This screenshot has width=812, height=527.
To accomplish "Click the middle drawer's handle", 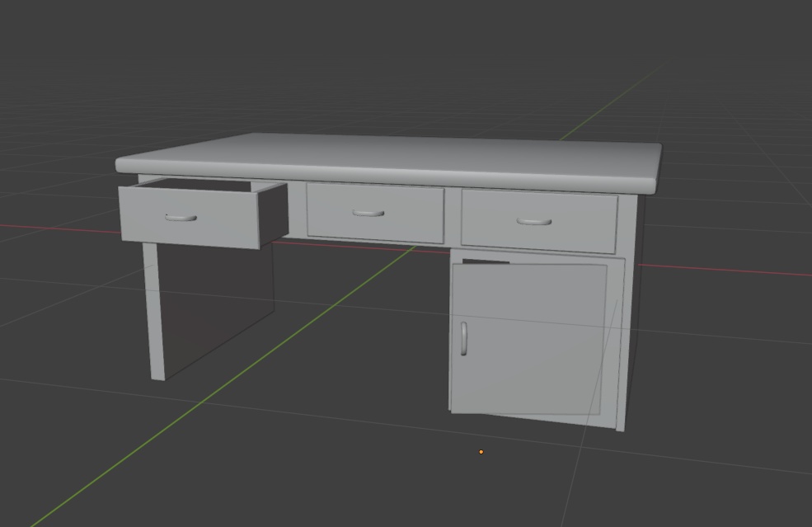I will coord(370,212).
